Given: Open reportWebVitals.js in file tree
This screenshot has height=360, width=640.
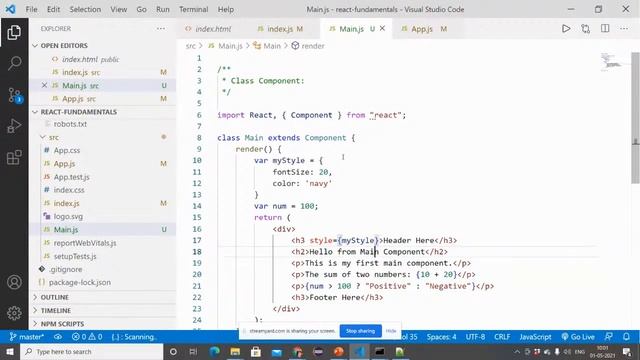Looking at the screenshot, I should [x=85, y=243].
